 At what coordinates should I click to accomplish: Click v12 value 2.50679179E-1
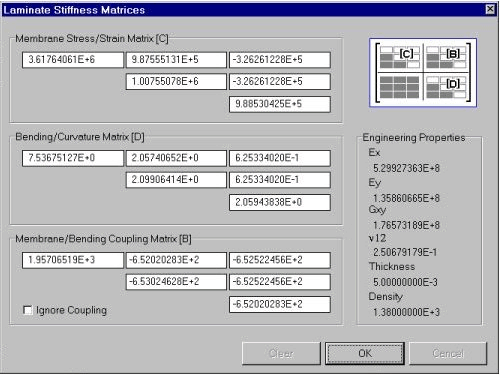point(405,252)
